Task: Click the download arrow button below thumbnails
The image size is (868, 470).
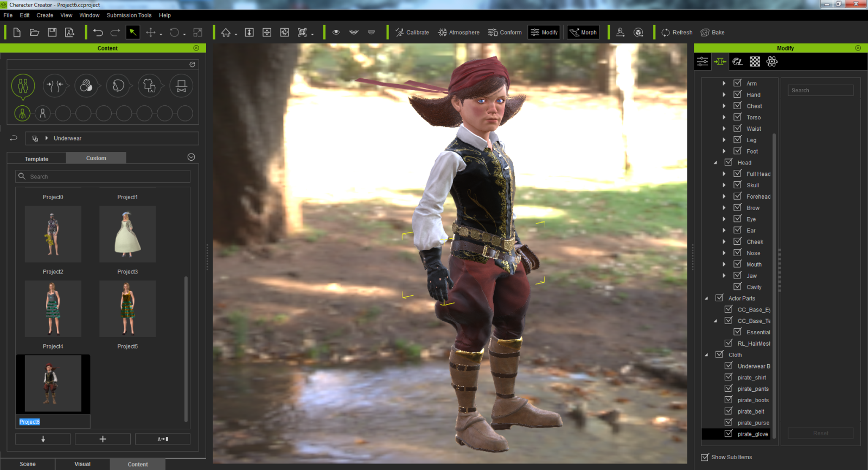Action: click(x=43, y=439)
